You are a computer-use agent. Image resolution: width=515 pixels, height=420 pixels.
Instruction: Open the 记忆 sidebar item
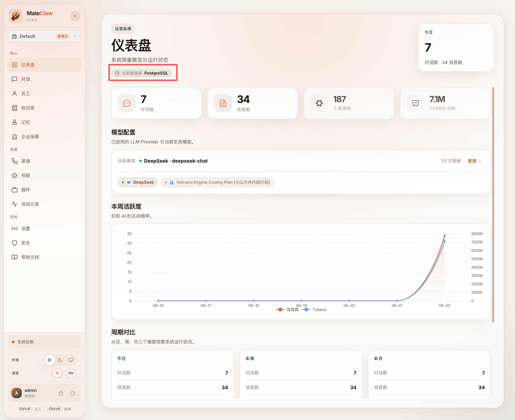44,122
